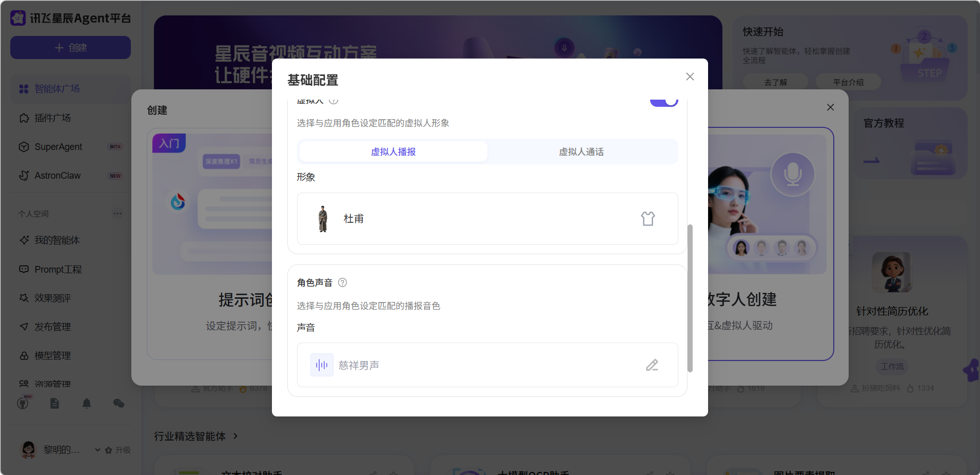The width and height of the screenshot is (980, 475).
Task: Click the shirt icon to change avatar outfit
Action: click(x=648, y=219)
